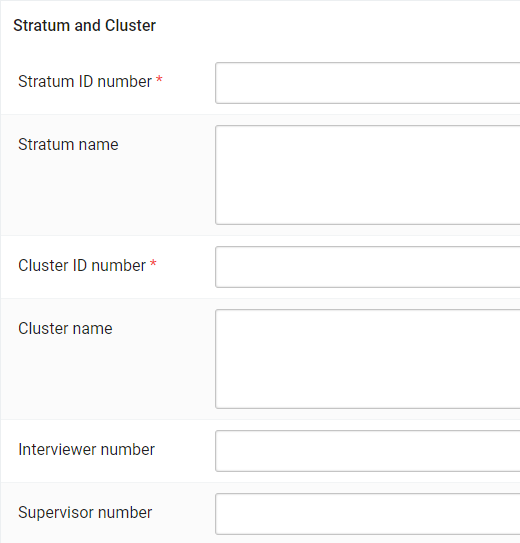Screen dimensions: 520x543
Task: Click the Stratum and Cluster section heading
Action: 84,26
